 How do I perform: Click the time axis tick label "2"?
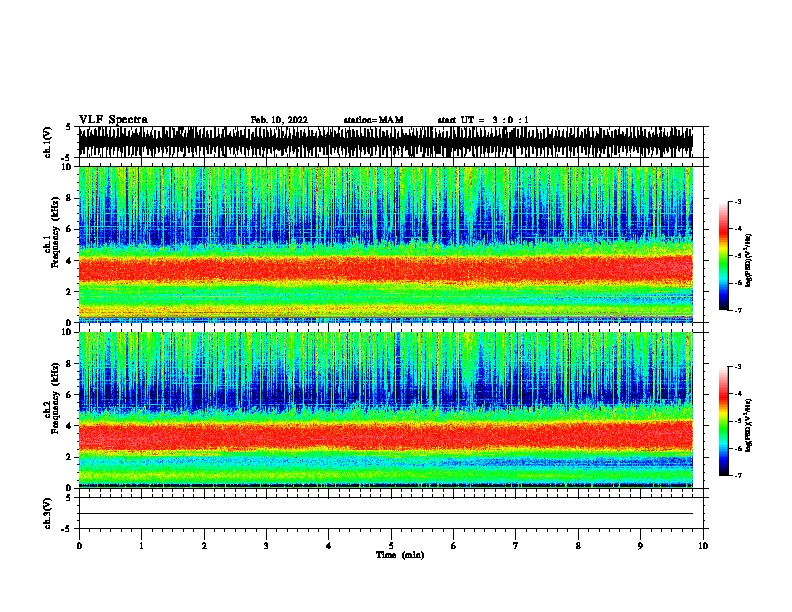[204, 546]
